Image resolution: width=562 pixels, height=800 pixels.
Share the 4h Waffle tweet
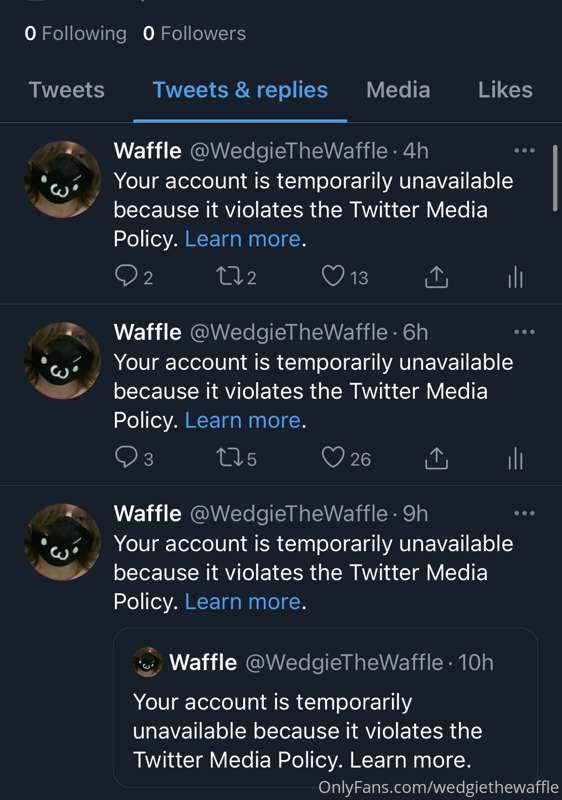click(437, 277)
